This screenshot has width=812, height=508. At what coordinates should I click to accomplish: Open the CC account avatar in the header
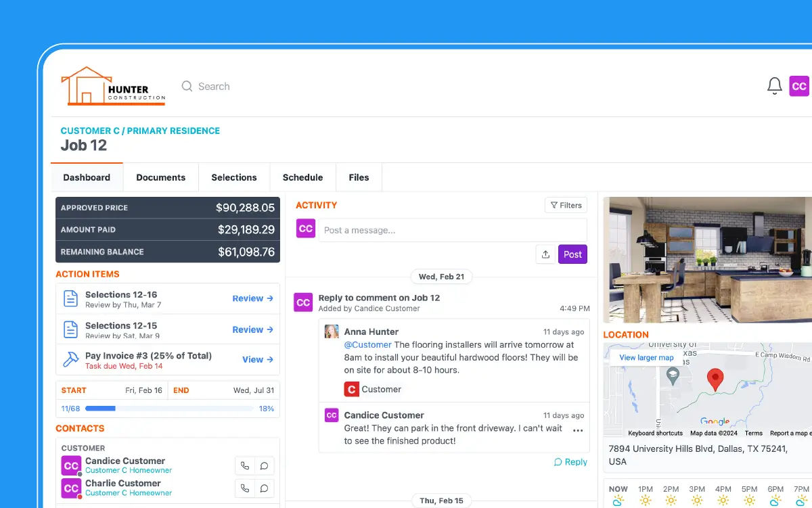[x=799, y=86]
